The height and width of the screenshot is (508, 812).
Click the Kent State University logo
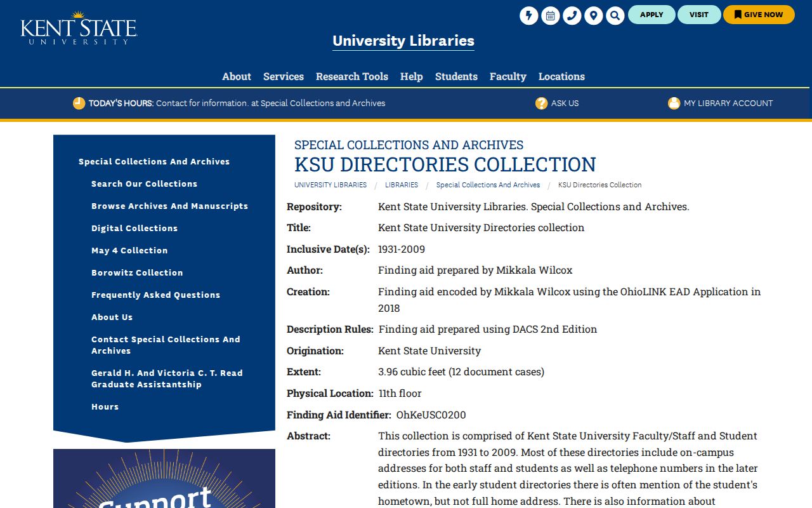click(x=79, y=28)
